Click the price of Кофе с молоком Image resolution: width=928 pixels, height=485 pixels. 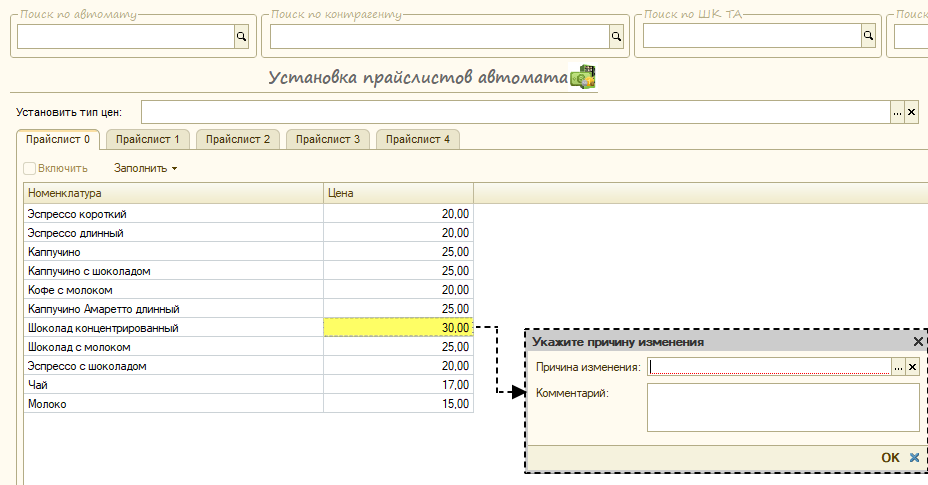click(x=398, y=290)
